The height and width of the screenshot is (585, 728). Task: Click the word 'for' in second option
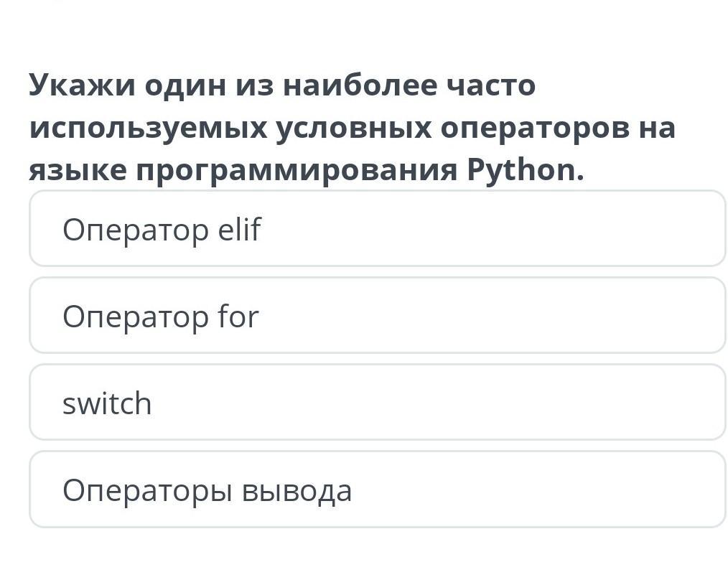click(238, 316)
